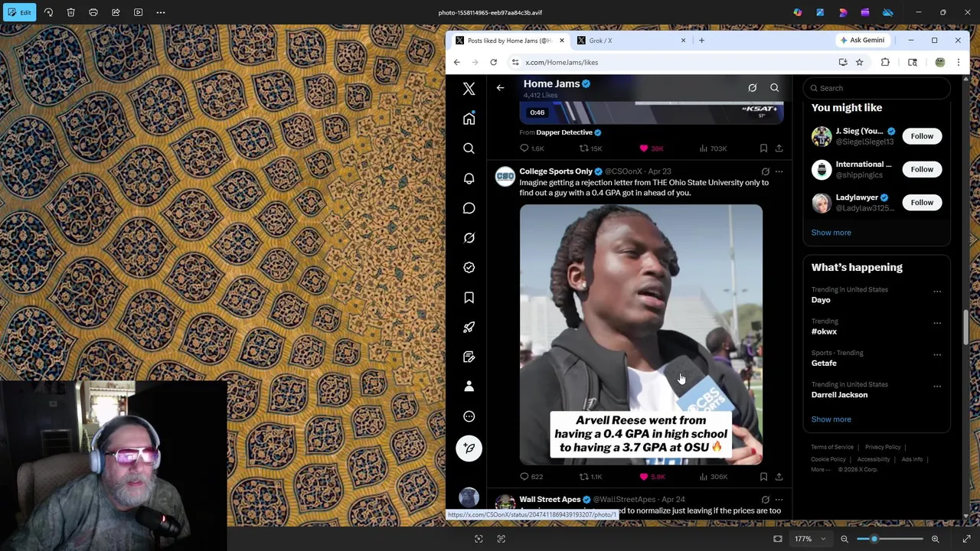Repost the College Sports Only post
Viewport: 980px width, 551px height.
pyautogui.click(x=590, y=477)
